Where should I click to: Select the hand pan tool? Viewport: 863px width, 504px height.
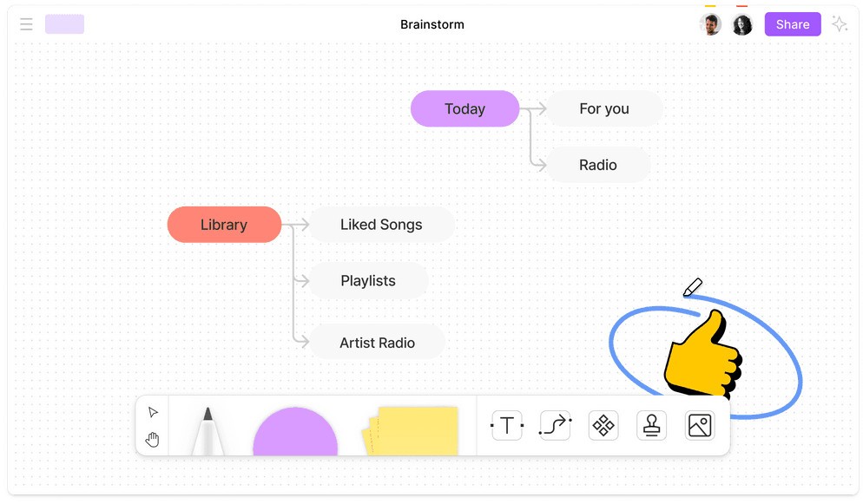[153, 439]
